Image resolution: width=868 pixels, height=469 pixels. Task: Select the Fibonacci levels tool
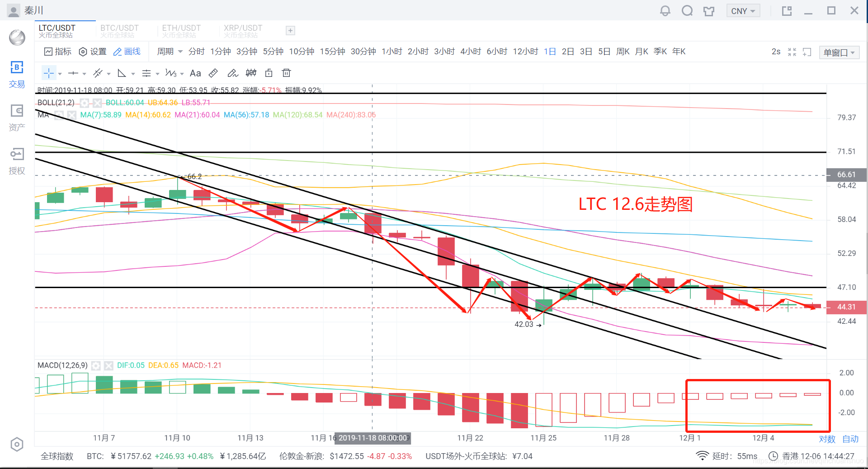tap(146, 73)
